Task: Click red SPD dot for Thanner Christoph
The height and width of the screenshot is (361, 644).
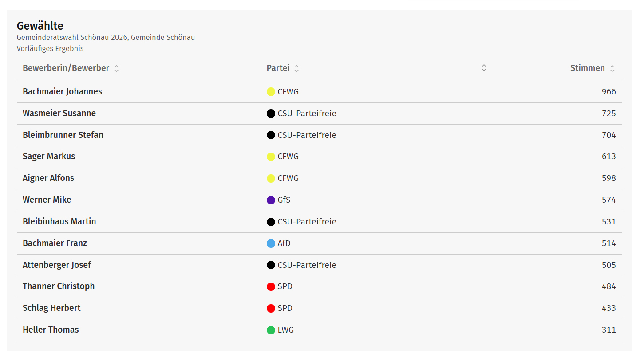Action: click(x=271, y=286)
